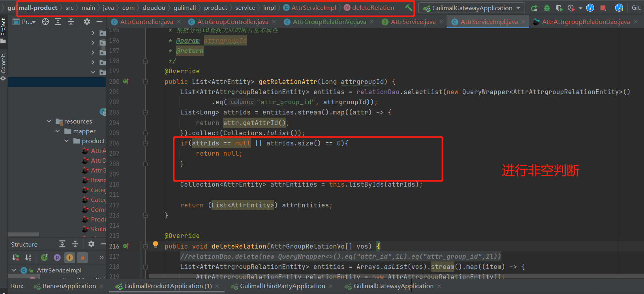The image size is (644, 294).
Task: Select Opened File locate target icon in Project panel
Action: 45,22
